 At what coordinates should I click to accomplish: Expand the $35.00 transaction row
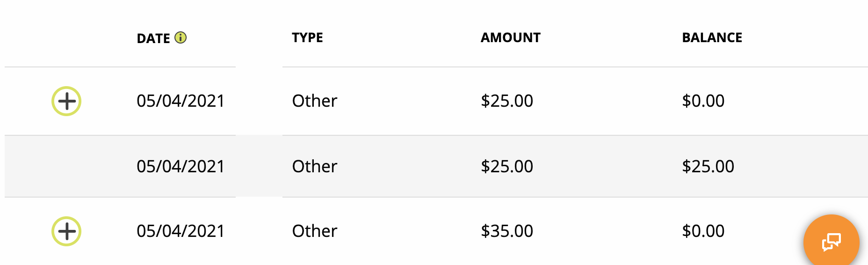tap(66, 231)
